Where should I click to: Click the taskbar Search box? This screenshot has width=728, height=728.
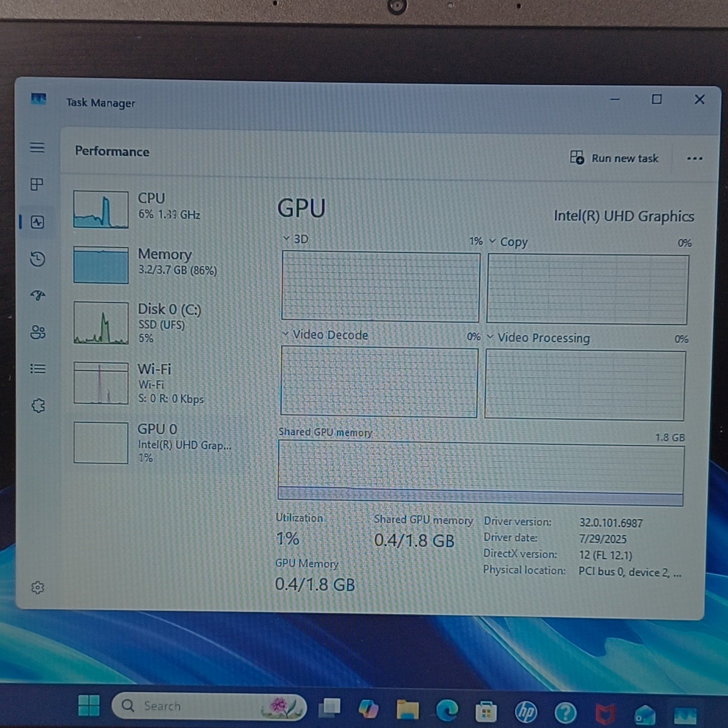pyautogui.click(x=209, y=706)
